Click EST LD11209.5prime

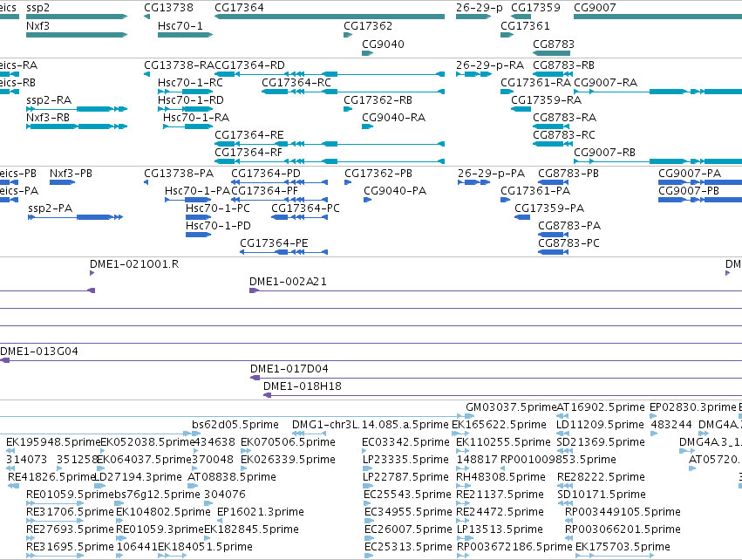tap(562, 434)
